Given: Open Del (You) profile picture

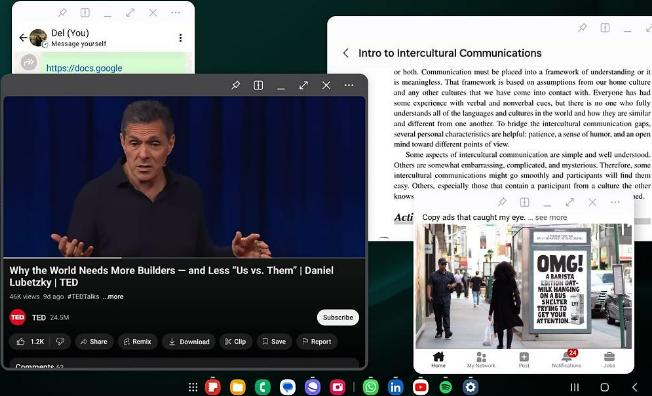Looking at the screenshot, I should [x=38, y=38].
